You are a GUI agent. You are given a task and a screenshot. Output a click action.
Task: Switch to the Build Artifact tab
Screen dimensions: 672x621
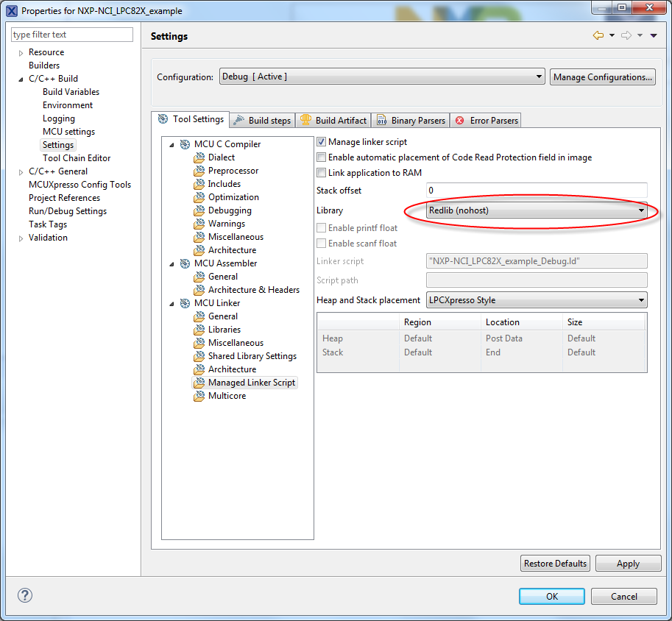[333, 121]
